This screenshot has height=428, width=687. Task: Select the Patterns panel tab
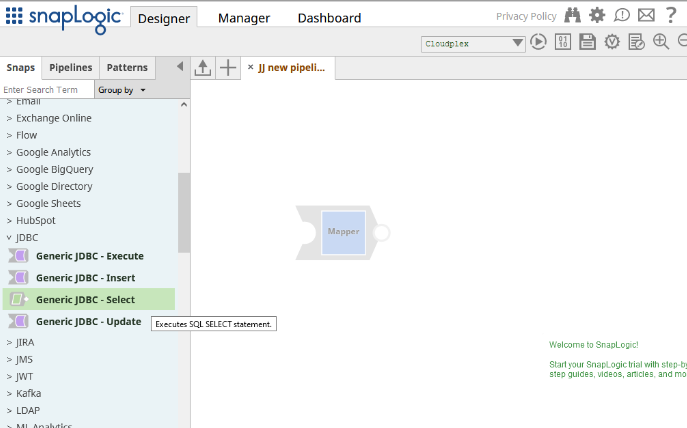[x=127, y=67]
